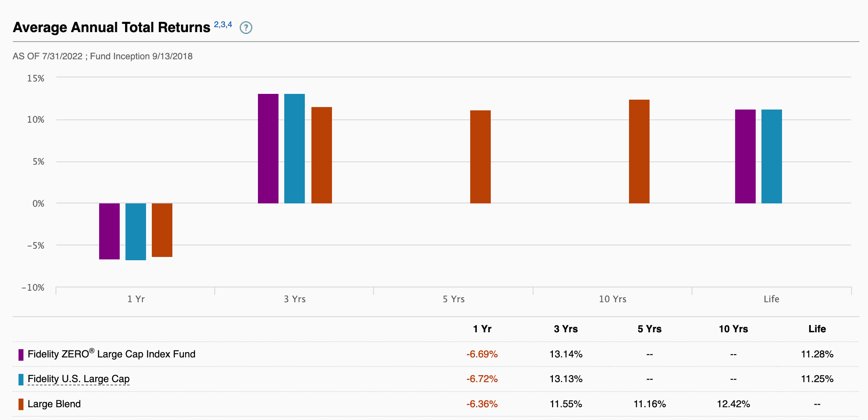Screen dimensions: 868x420
Task: Click the purple Fidelity ZERO legend swatch
Action: coord(21,355)
